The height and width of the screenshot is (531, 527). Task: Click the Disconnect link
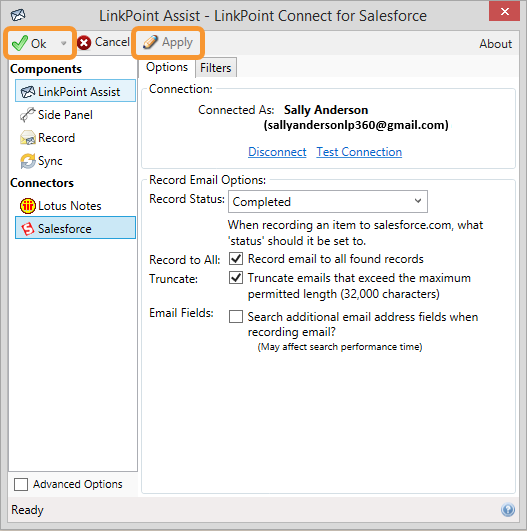point(277,152)
